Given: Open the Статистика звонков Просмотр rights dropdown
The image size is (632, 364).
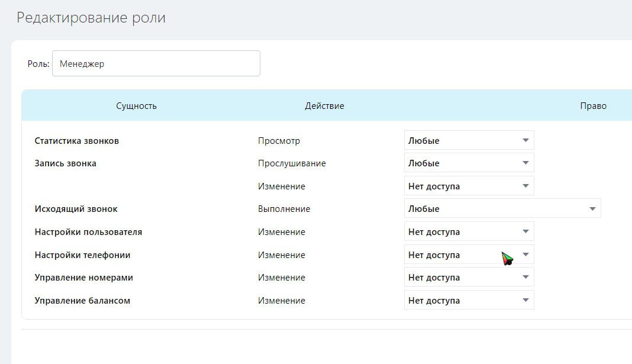Looking at the screenshot, I should 469,141.
